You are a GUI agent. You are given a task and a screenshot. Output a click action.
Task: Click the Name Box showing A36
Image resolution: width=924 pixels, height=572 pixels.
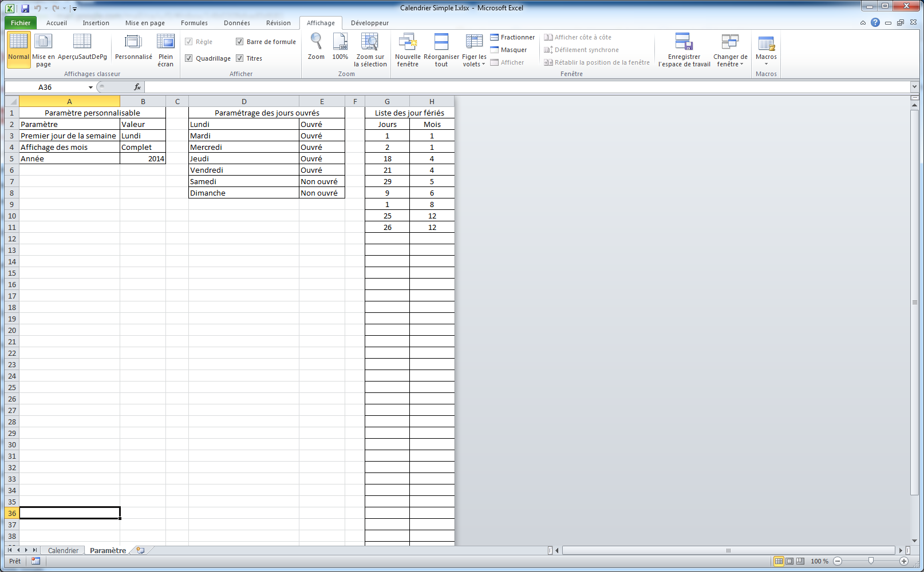point(45,87)
